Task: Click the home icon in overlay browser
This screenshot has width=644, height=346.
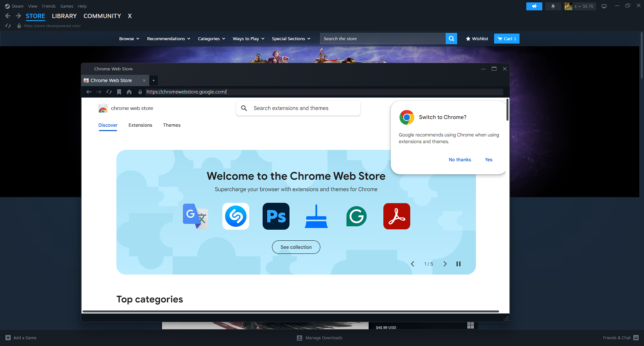Action: (x=129, y=92)
